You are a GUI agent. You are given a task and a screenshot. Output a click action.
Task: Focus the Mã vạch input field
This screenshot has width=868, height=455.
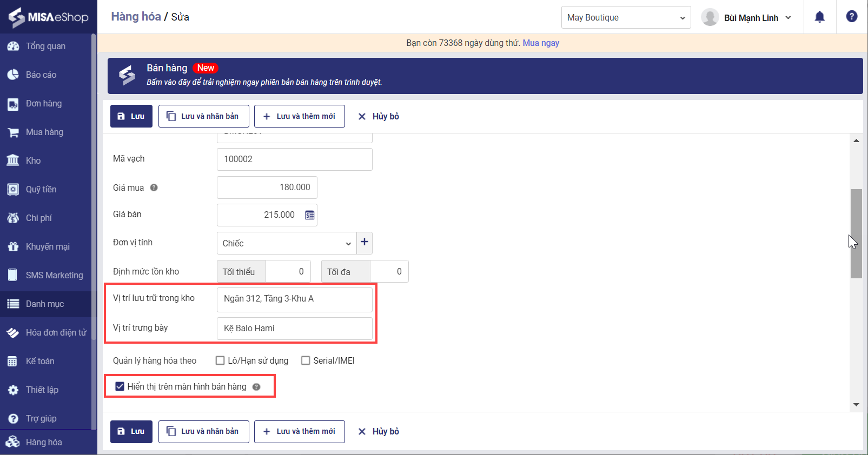tap(295, 159)
